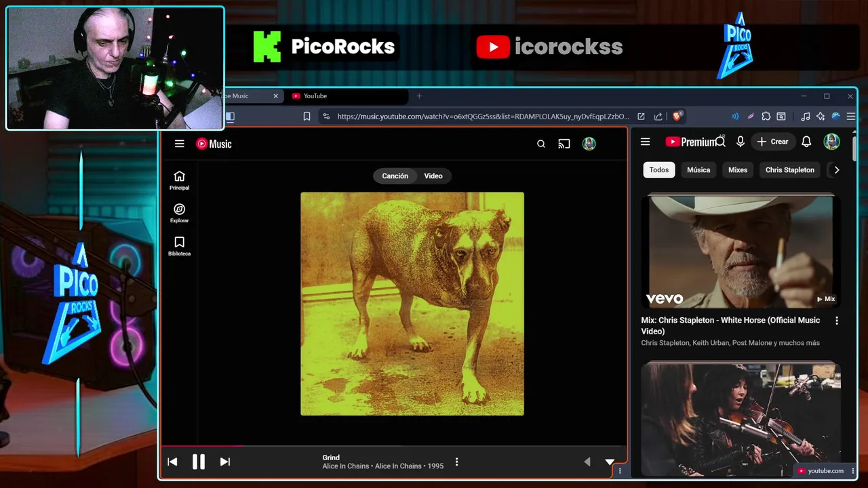Open more options for Grind song

[456, 462]
